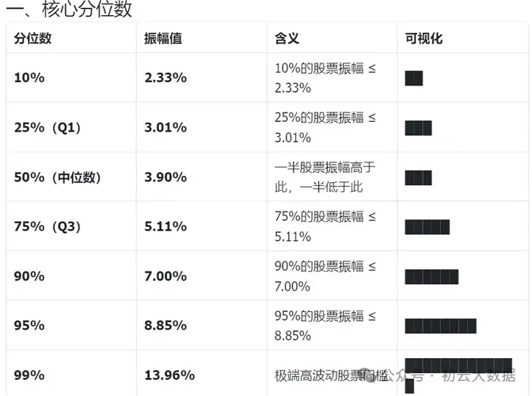Select the 50% (中位数) cell

(57, 177)
